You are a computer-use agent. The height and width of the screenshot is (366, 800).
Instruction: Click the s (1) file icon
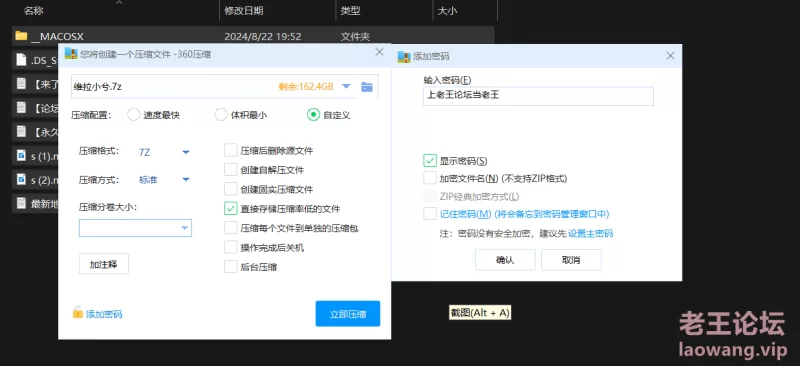(21, 155)
